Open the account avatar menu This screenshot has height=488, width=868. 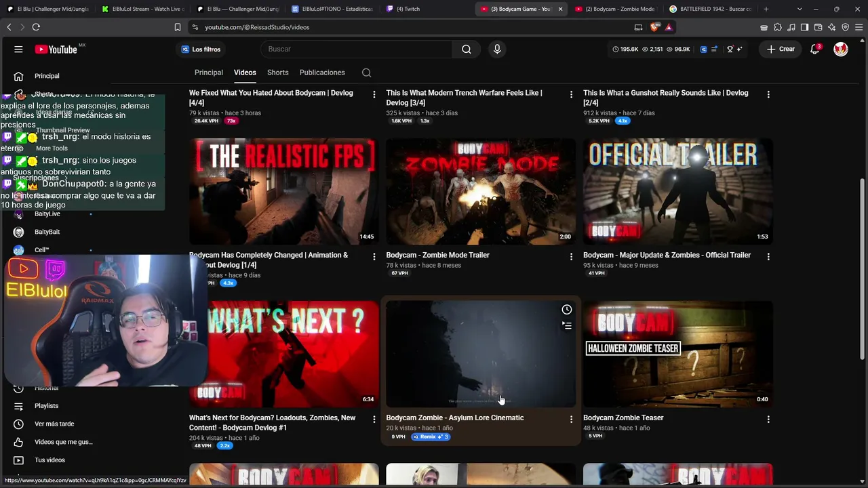[x=841, y=49]
